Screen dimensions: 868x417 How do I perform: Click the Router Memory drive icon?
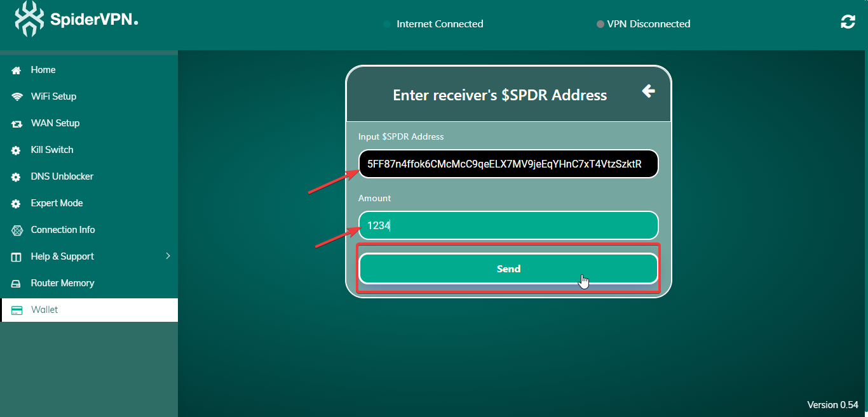coord(17,284)
